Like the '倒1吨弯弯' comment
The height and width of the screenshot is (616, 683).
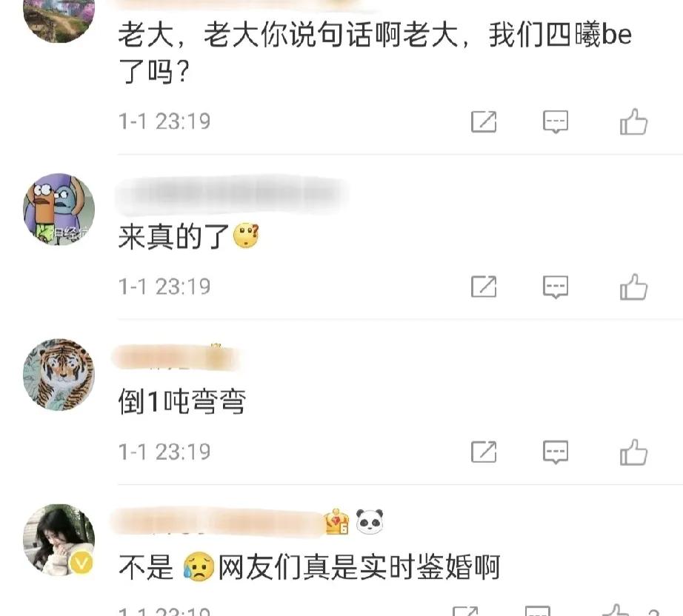(x=634, y=452)
